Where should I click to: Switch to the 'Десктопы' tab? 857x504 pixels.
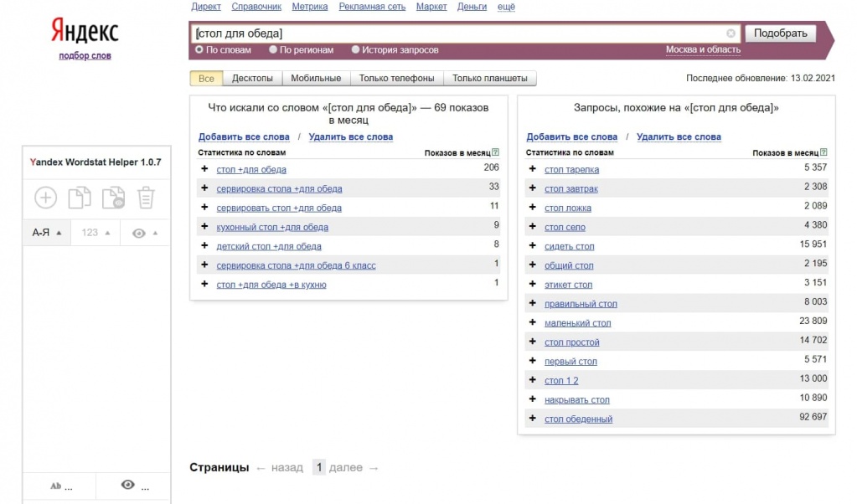click(251, 79)
